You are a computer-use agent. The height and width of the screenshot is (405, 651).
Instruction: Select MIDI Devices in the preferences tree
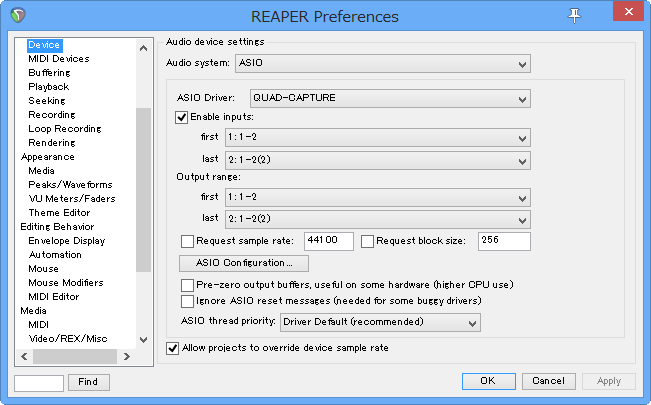point(59,59)
